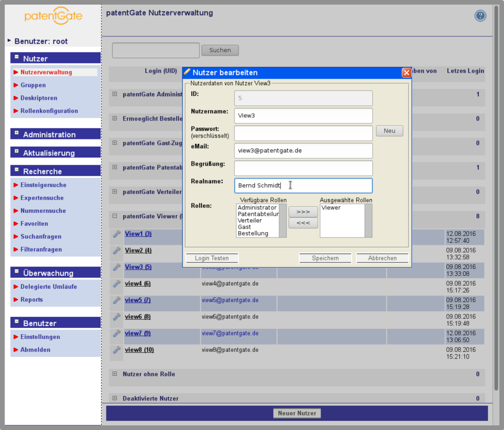Expand the Aktualisierung sidebar section
504x430 pixels.
click(x=17, y=151)
